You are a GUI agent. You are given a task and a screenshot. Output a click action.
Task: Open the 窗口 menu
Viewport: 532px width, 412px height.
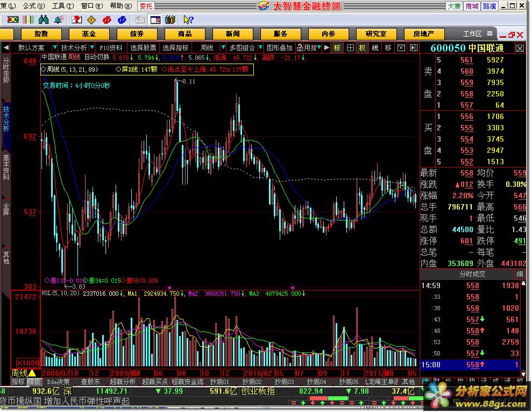pyautogui.click(x=92, y=6)
